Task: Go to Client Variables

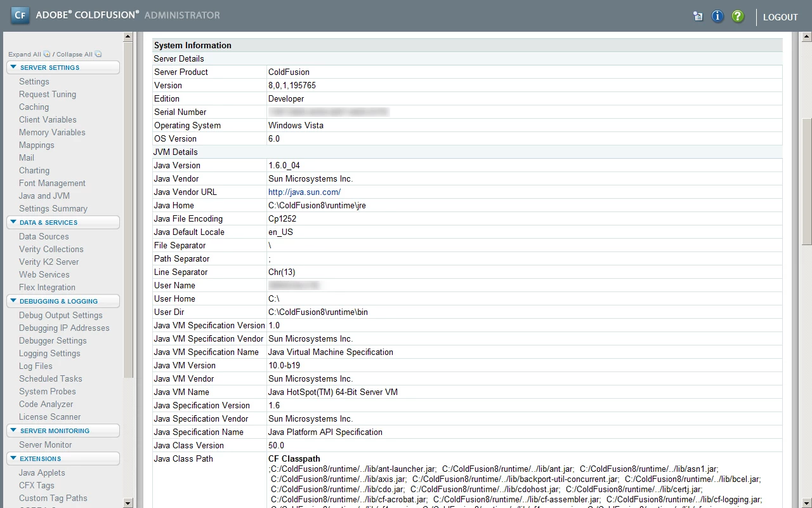Action: click(48, 119)
